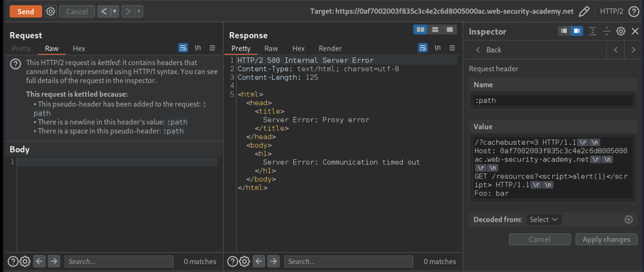
Task: Open forward-history dropdown arrow
Action: 139,12
